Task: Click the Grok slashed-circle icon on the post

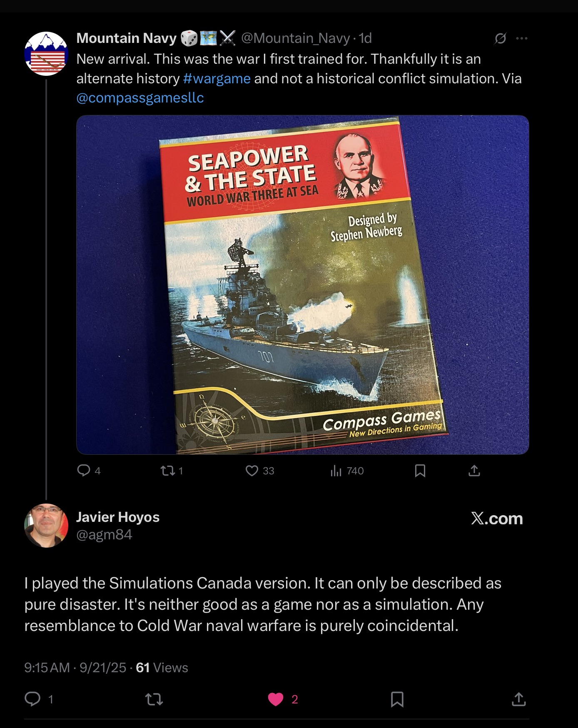Action: pos(500,38)
